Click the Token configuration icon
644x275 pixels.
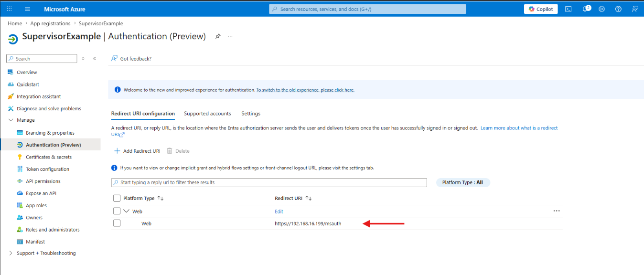coord(20,169)
